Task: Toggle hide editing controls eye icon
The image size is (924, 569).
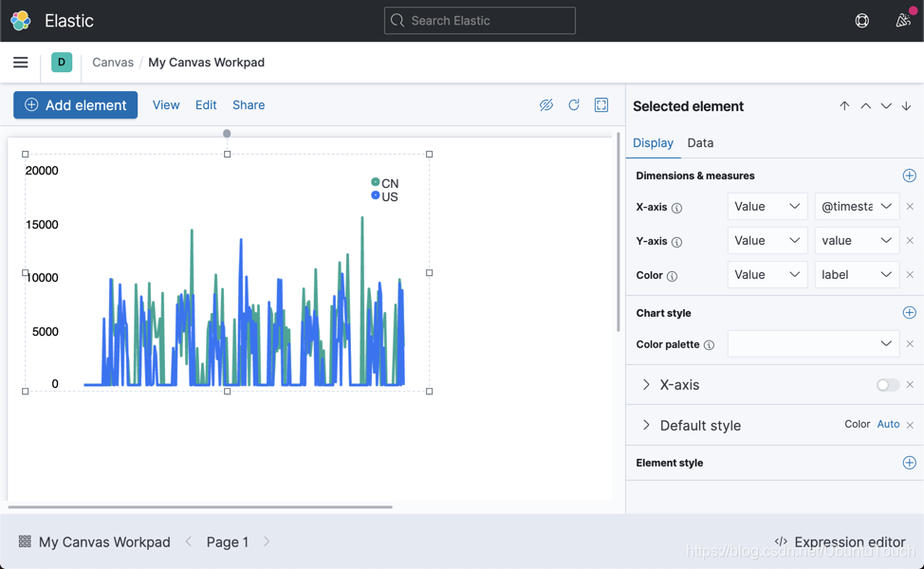Action: [x=546, y=104]
